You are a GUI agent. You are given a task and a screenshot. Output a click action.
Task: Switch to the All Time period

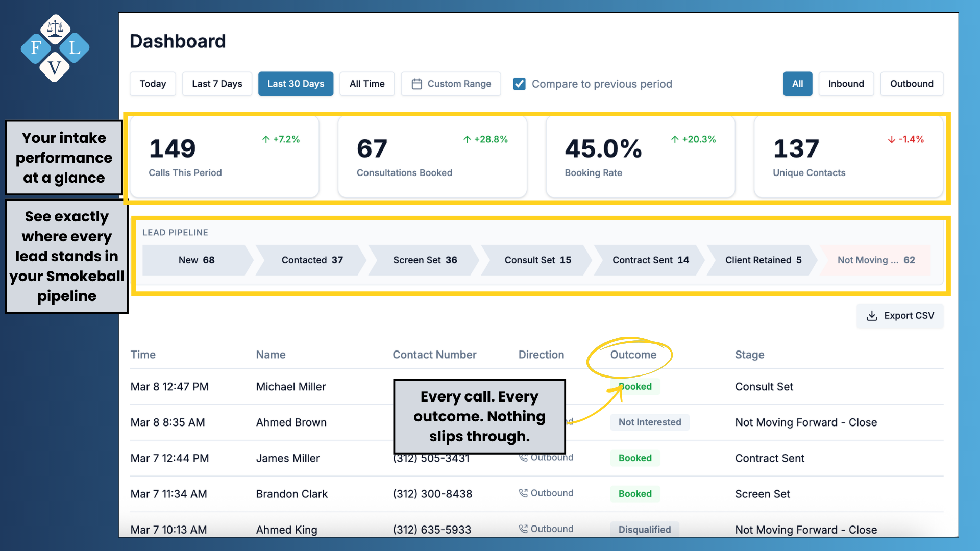click(x=366, y=84)
